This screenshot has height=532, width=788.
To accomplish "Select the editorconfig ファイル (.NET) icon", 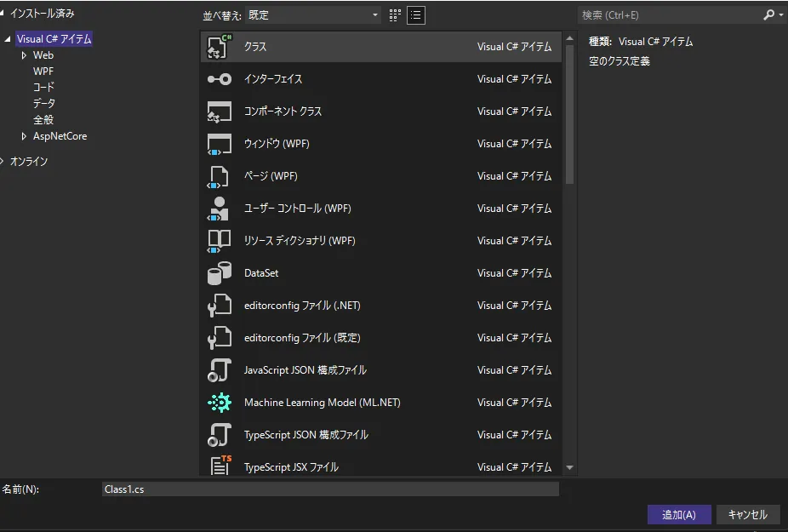I will [220, 306].
